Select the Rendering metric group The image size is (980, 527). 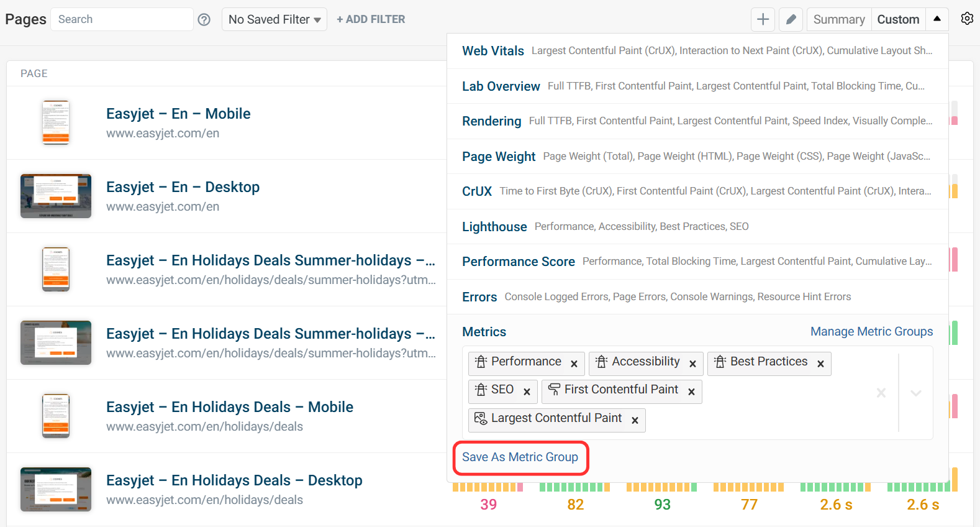pyautogui.click(x=697, y=121)
